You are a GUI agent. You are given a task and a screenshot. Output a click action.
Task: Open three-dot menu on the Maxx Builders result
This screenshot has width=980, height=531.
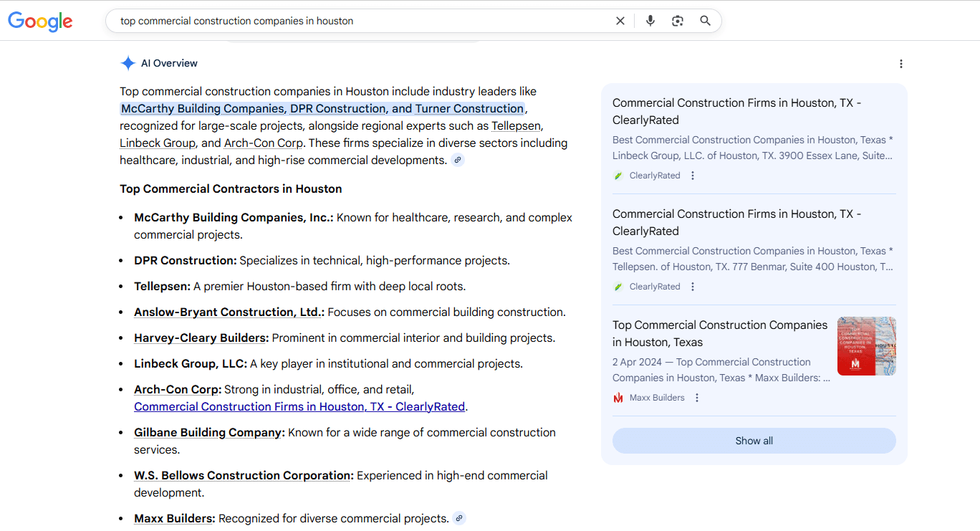point(697,397)
